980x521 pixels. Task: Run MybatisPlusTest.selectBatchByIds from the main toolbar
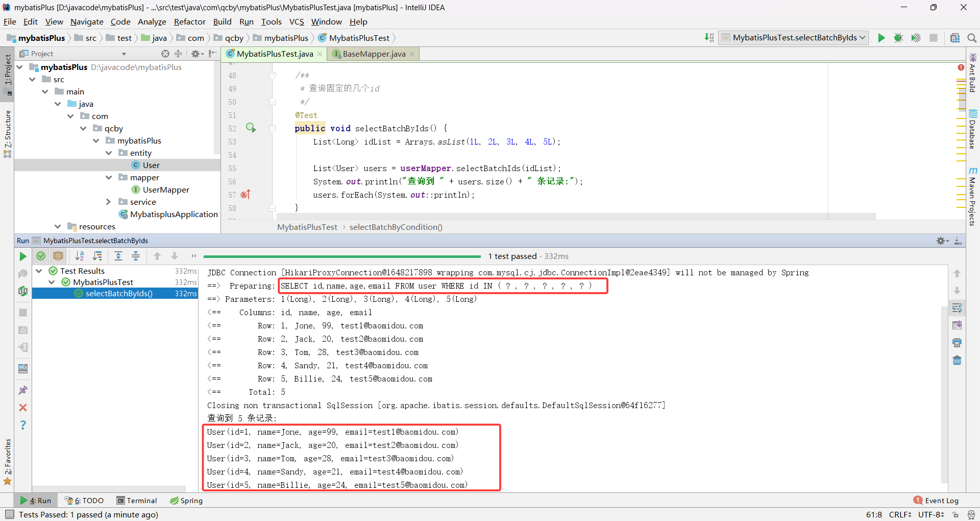pyautogui.click(x=881, y=38)
